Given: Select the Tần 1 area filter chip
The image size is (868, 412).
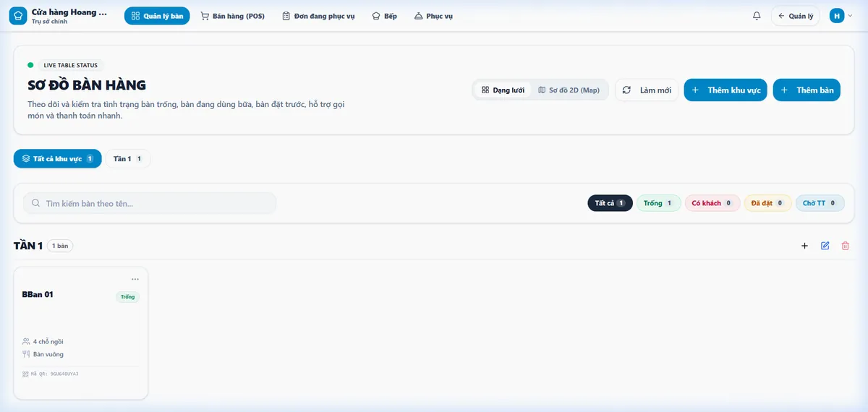Looking at the screenshot, I should coord(128,158).
